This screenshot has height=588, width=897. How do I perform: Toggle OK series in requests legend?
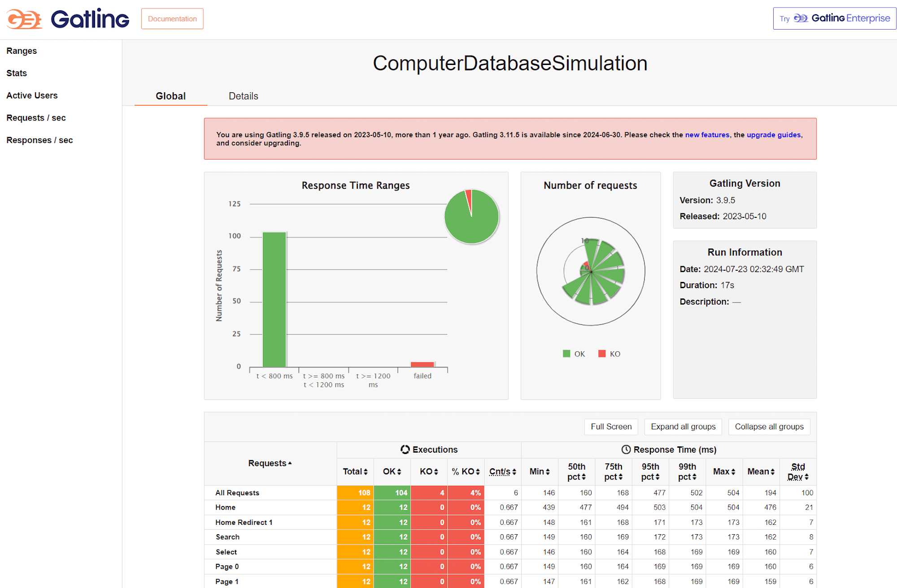(574, 354)
